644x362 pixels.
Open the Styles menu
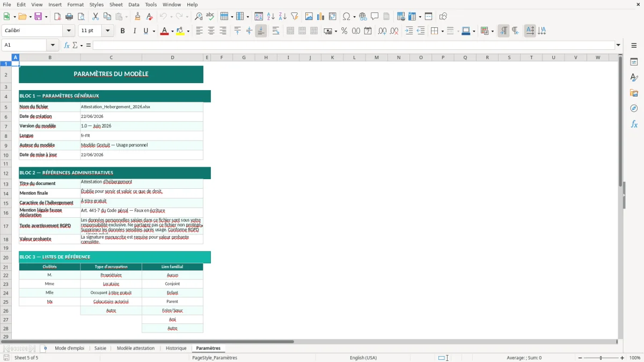(x=97, y=4)
